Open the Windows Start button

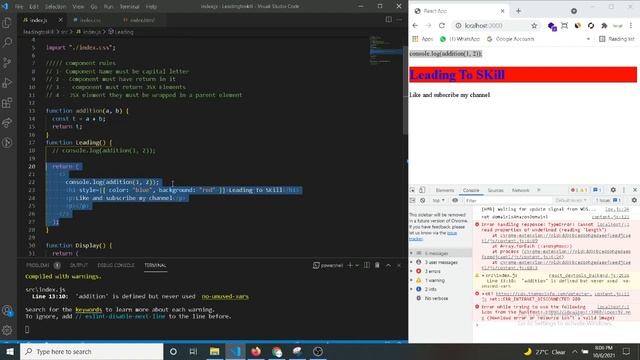pyautogui.click(x=10, y=351)
